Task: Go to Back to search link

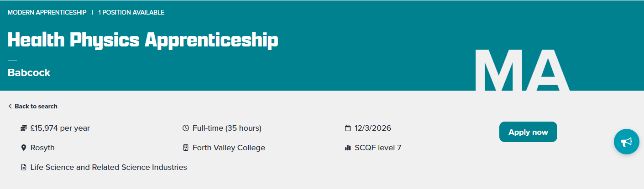Action: (x=36, y=107)
